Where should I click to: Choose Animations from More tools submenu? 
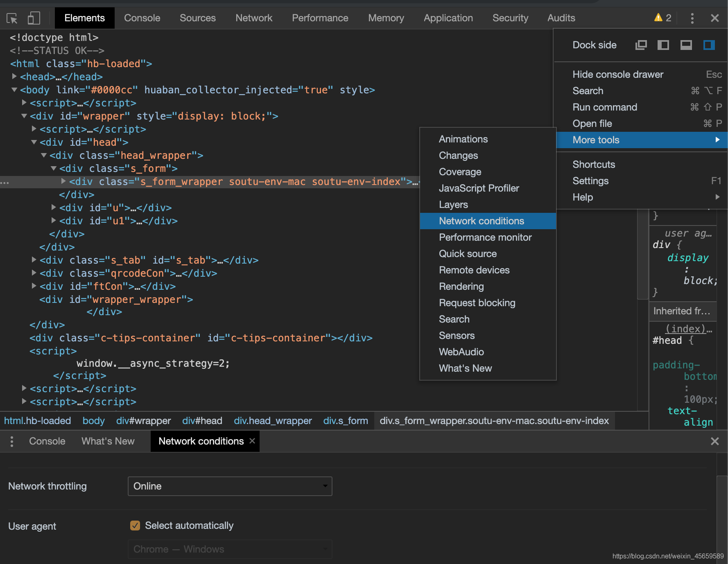point(488,139)
